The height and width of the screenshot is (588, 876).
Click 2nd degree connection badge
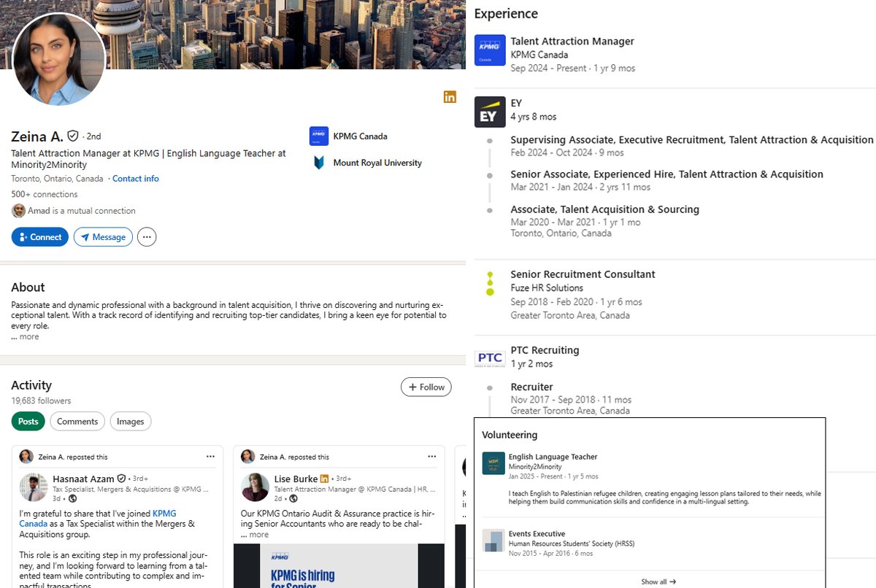click(x=93, y=136)
